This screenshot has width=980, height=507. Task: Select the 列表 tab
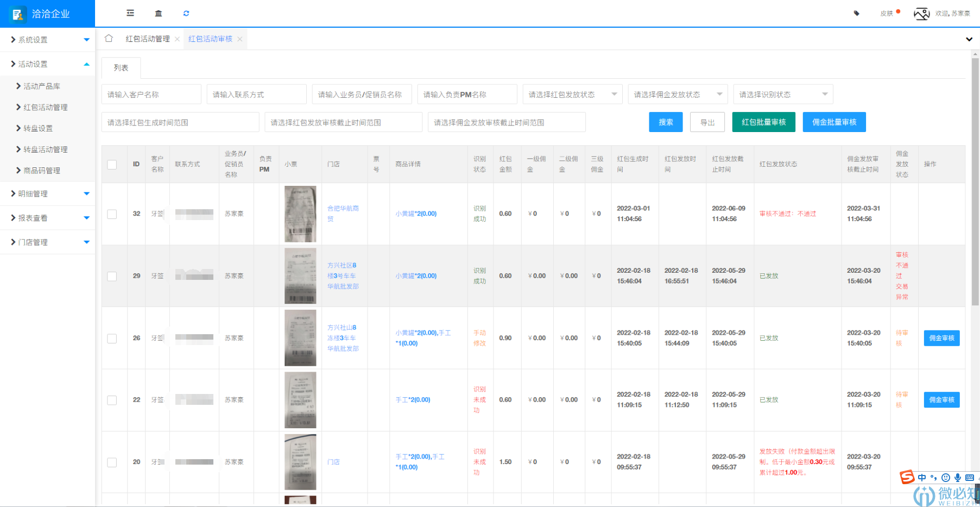point(121,68)
